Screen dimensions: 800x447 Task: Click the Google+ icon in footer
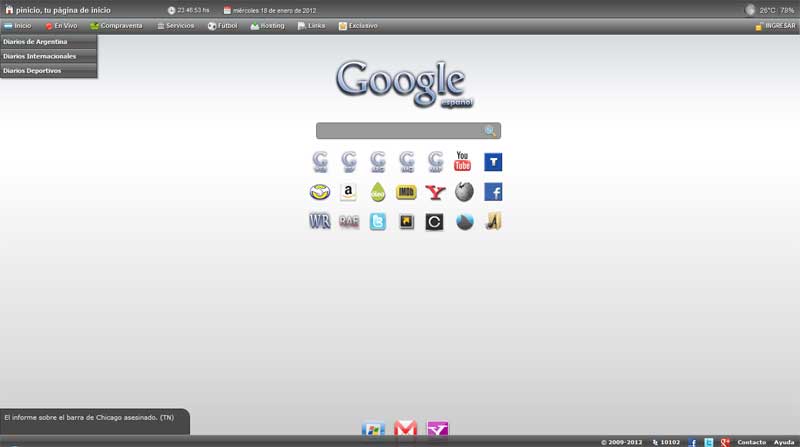[x=725, y=442]
